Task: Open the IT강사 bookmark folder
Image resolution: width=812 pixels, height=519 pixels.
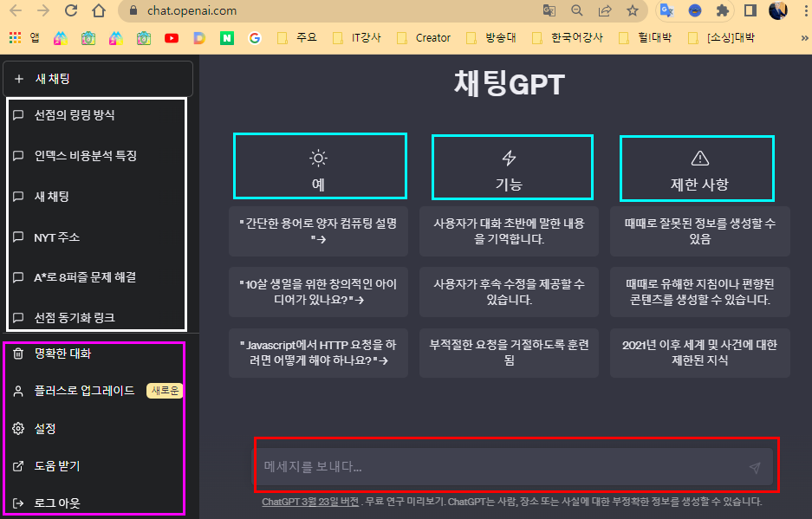Action: [357, 38]
